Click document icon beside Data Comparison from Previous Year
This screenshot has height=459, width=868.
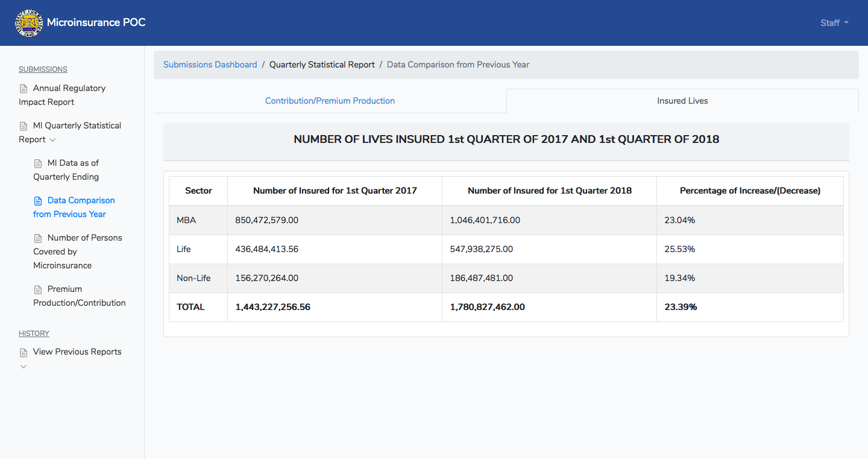(38, 201)
